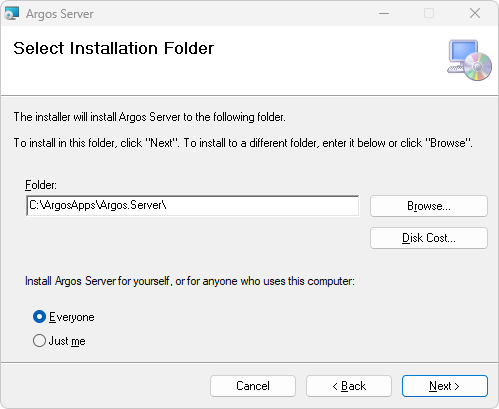Proceed with the Next button

445,386
